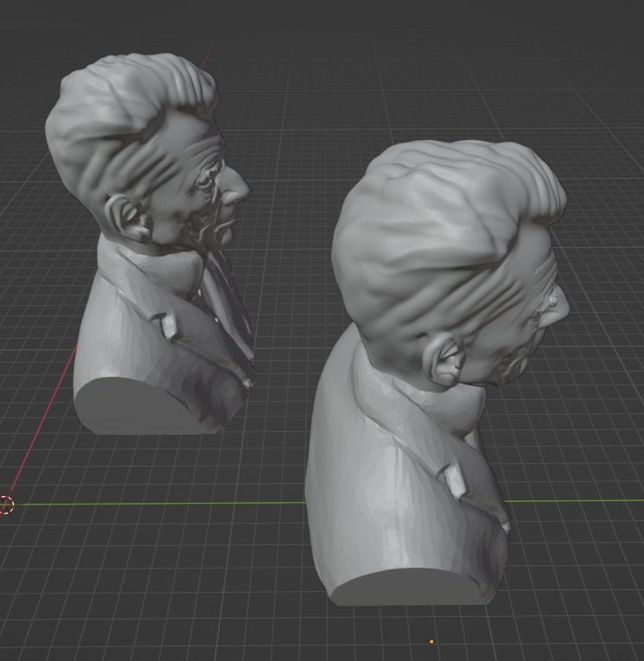Select the left bust model
Screen dimensions: 644x661
pos(150,245)
